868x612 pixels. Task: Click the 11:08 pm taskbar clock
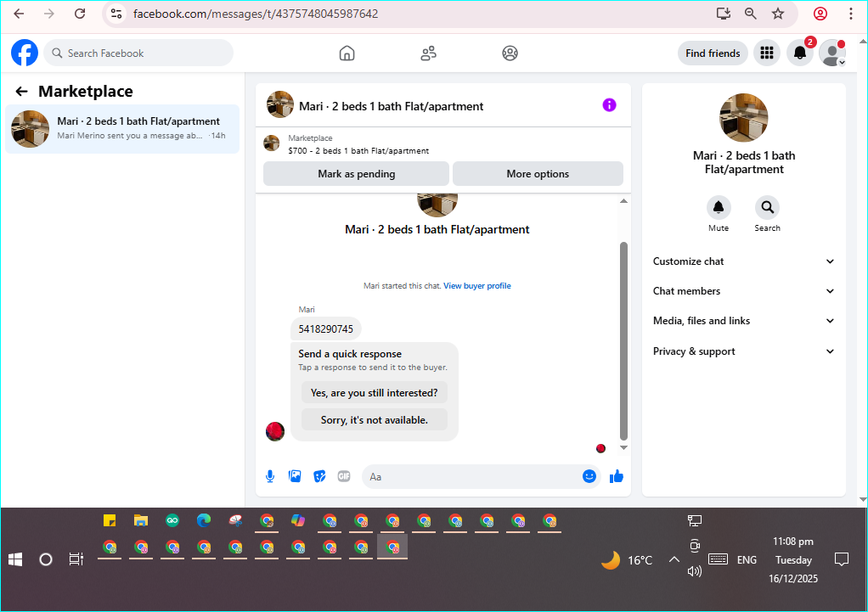click(792, 542)
